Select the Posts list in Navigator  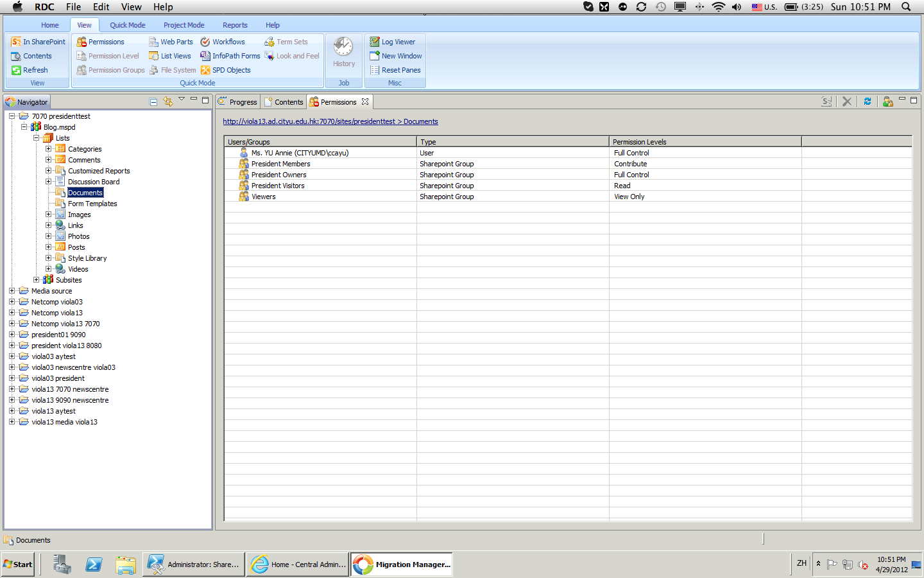click(76, 247)
